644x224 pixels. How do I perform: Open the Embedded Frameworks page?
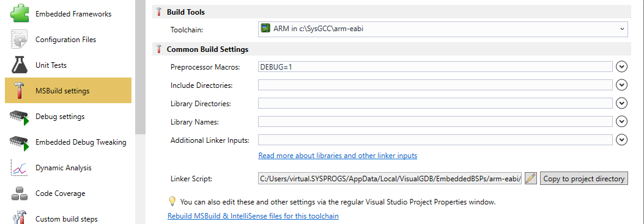[x=68, y=14]
